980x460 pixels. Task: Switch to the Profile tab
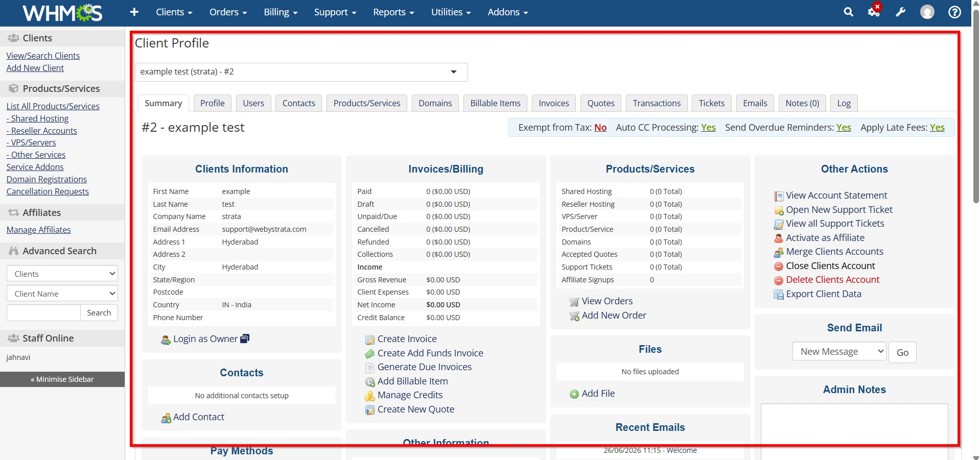(212, 103)
